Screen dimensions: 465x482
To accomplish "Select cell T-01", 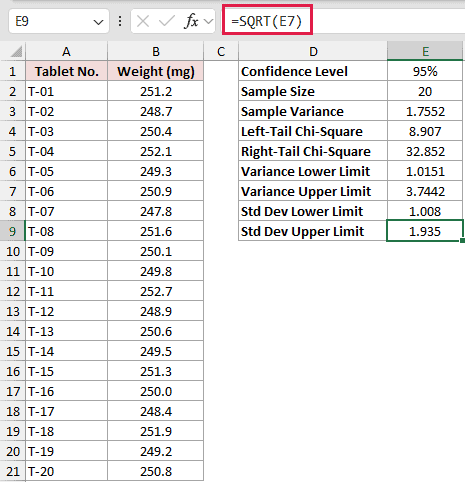I will [x=67, y=91].
